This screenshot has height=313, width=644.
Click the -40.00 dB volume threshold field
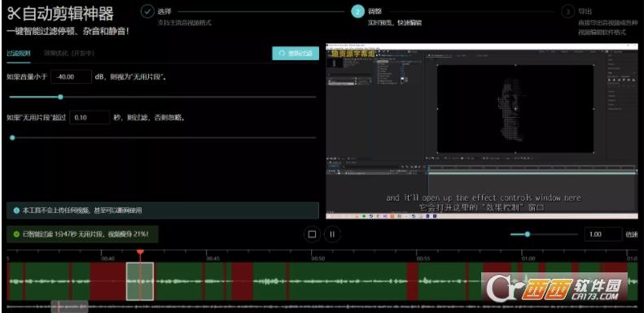(71, 76)
